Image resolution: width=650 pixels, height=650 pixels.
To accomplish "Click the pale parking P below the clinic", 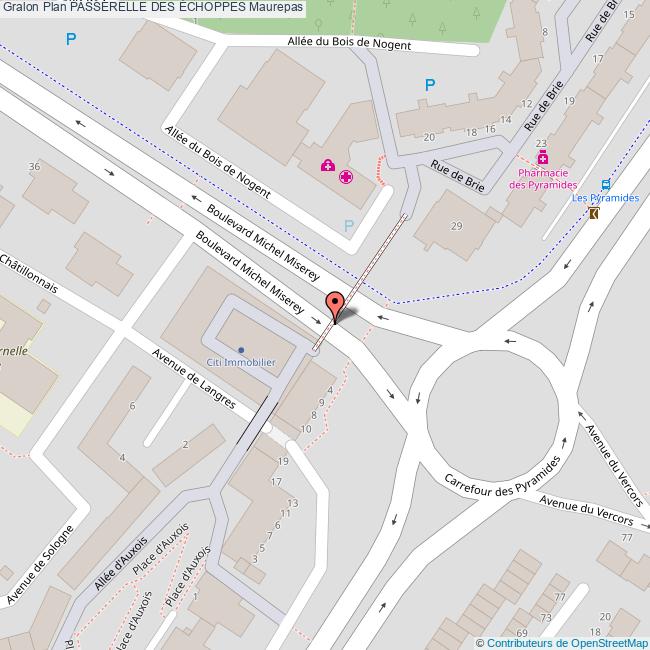I will click(x=349, y=226).
